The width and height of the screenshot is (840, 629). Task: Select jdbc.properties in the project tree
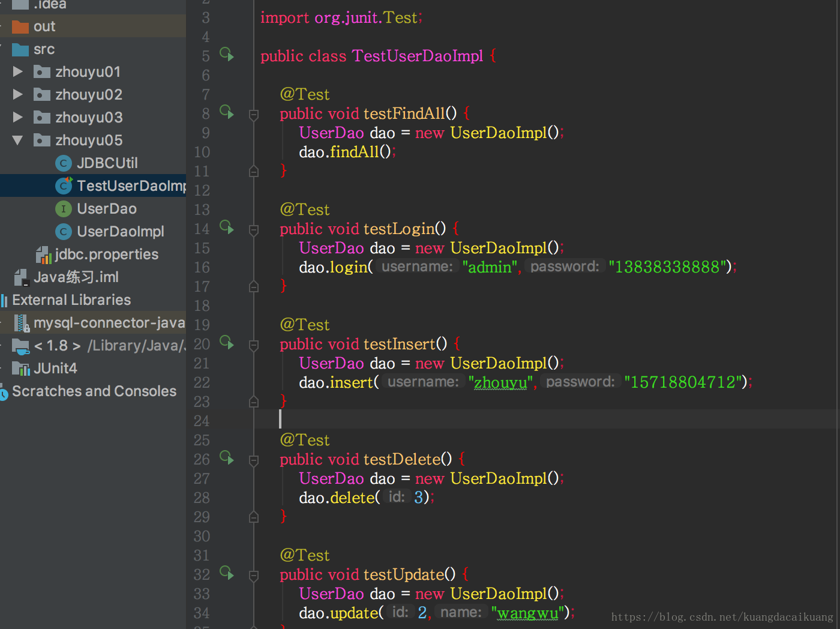click(107, 254)
